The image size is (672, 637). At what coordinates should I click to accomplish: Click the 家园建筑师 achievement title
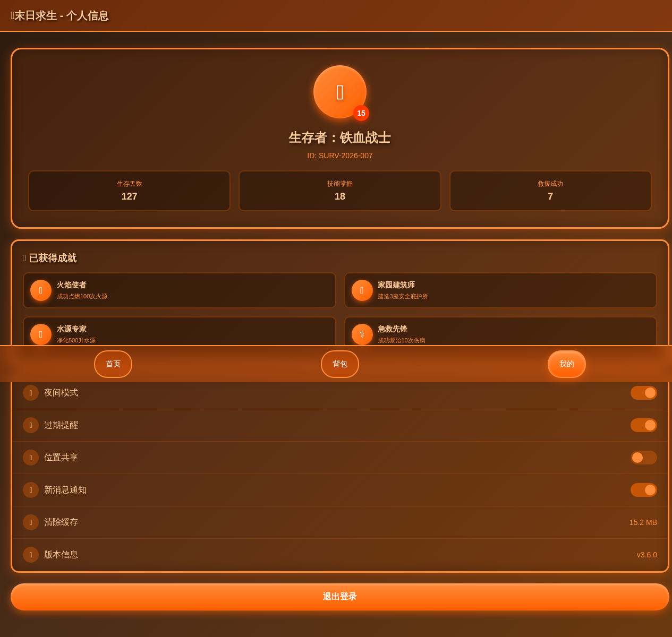tap(396, 285)
